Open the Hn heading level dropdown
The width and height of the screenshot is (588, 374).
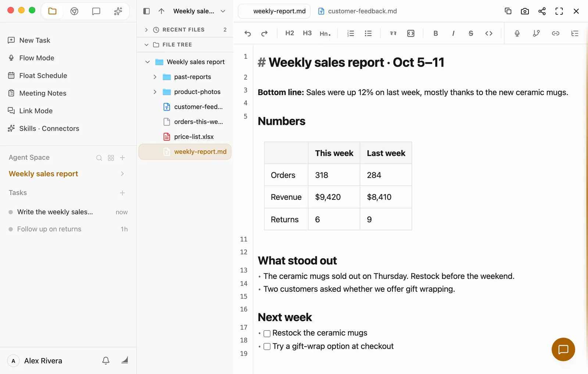click(x=325, y=33)
